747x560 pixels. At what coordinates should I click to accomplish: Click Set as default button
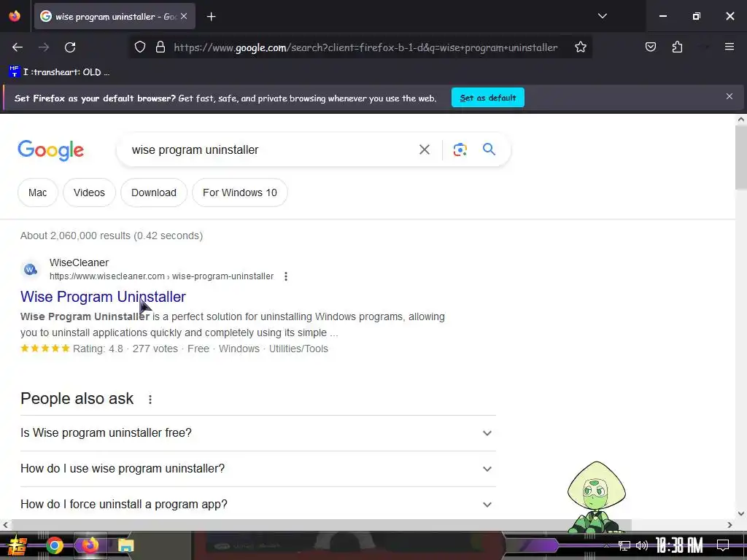[x=488, y=98]
